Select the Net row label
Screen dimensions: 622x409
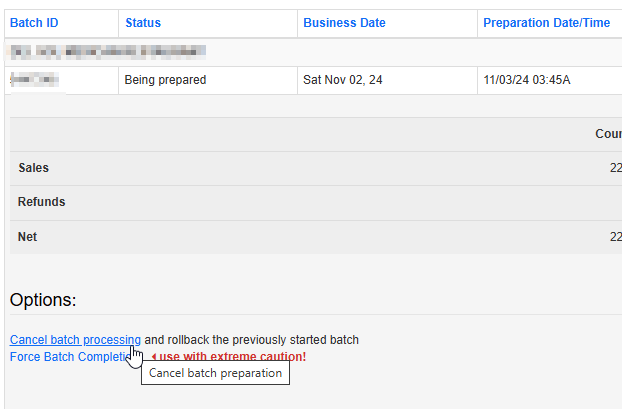click(28, 237)
